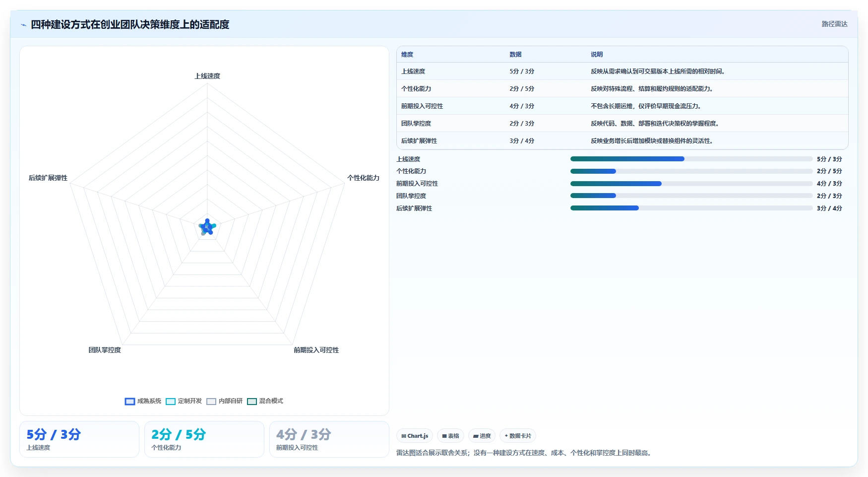868x477 pixels.
Task: Click the description 反映从需求确认到可交易版本上线所需的相对时间
Action: coord(659,71)
